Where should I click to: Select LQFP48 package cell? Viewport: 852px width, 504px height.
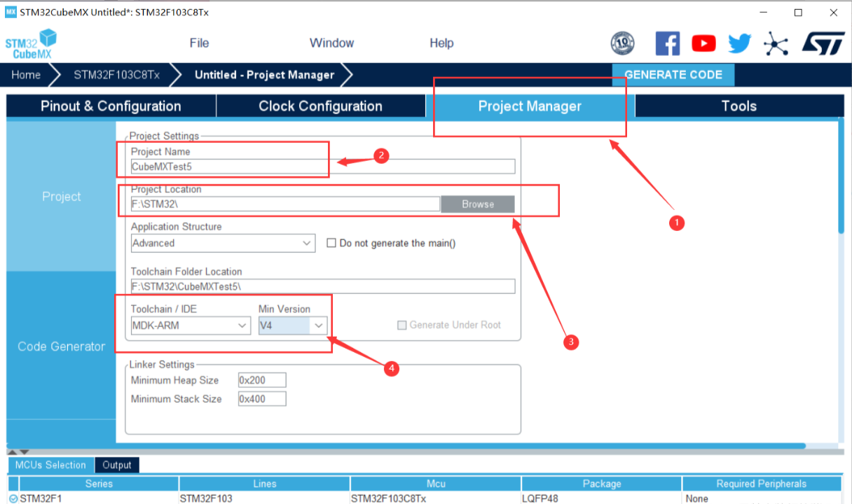(x=601, y=499)
